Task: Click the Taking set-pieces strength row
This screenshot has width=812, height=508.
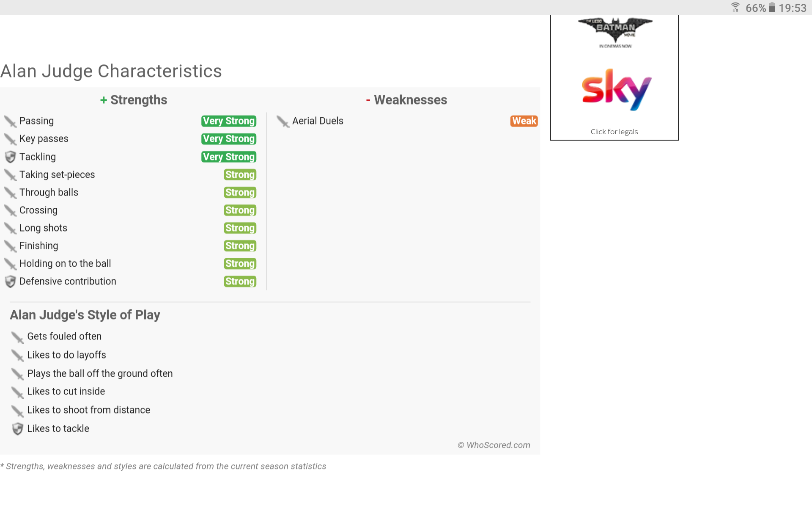Action: coord(130,175)
